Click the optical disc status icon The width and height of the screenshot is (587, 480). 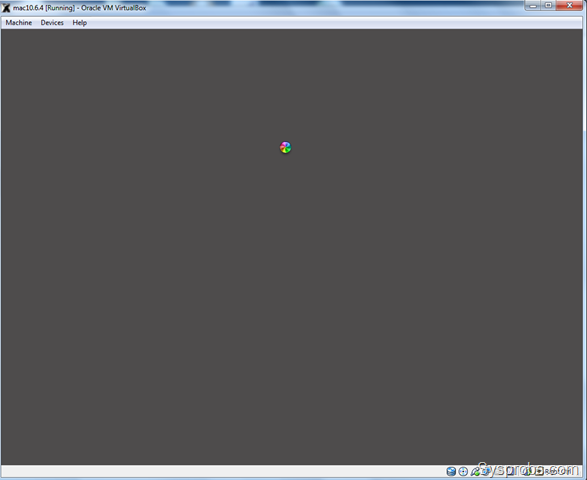tap(463, 471)
